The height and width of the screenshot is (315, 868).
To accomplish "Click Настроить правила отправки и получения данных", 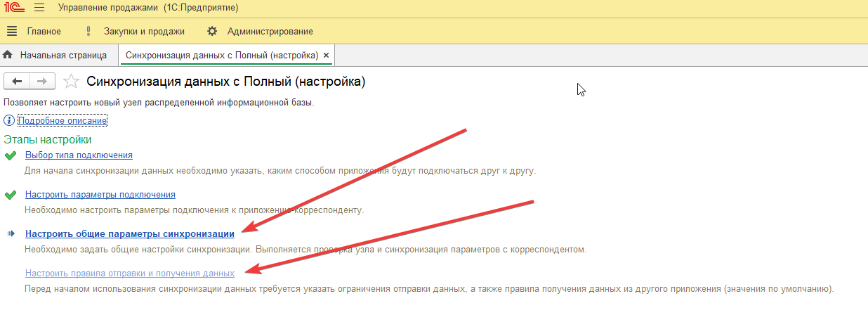I will (x=130, y=274).
